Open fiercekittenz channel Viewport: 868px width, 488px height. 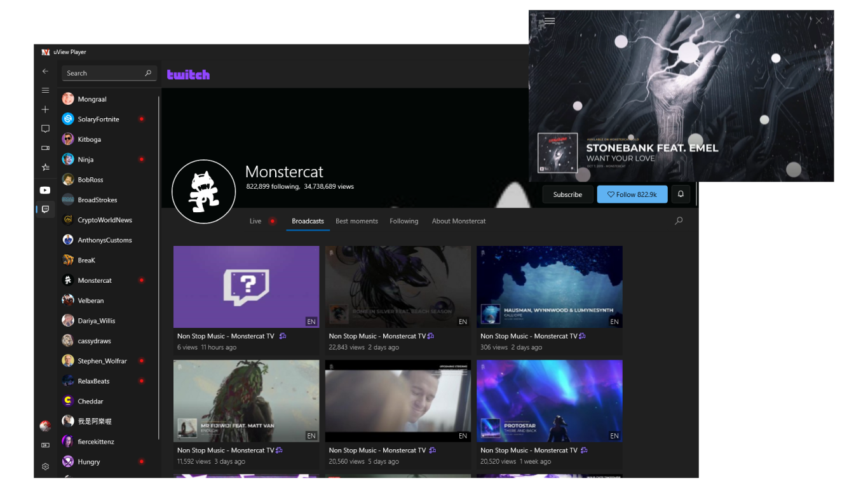click(108, 442)
